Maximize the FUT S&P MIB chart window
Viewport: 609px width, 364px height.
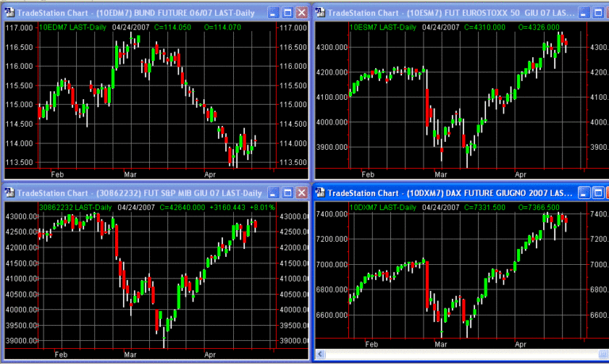(286, 193)
